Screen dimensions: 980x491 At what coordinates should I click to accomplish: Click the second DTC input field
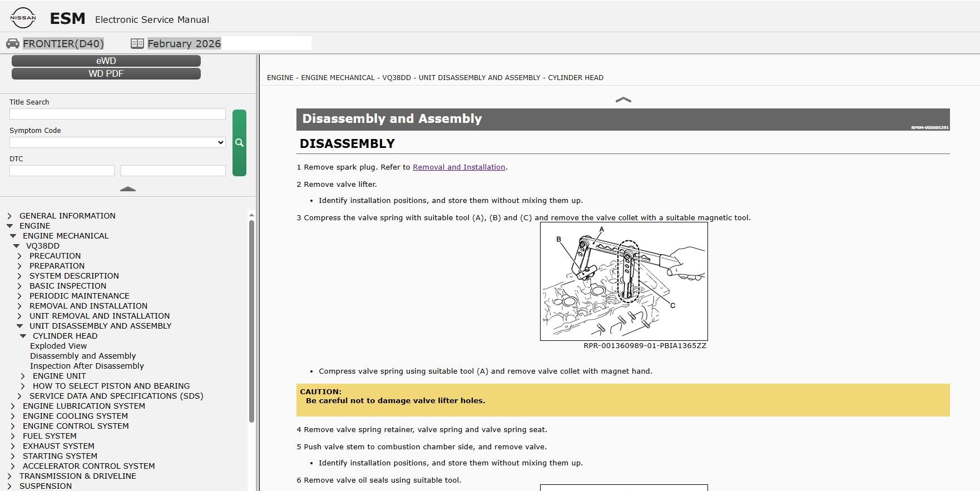[173, 171]
